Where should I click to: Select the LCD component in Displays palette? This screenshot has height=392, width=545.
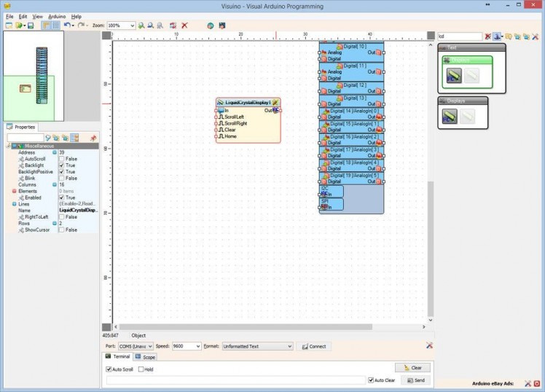pyautogui.click(x=450, y=116)
